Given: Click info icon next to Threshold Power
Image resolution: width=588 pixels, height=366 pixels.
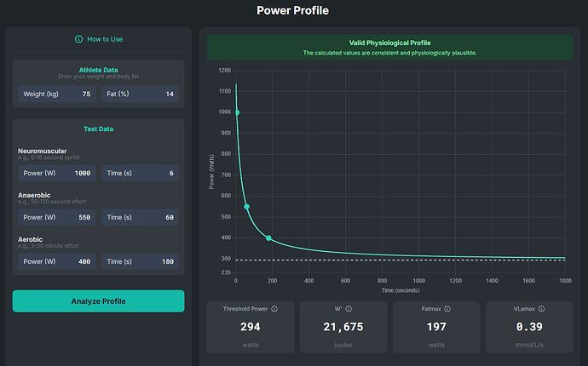Looking at the screenshot, I should [x=274, y=309].
